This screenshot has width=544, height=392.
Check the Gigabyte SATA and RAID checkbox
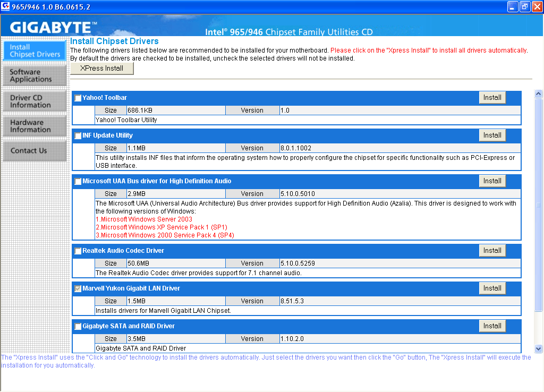(78, 327)
